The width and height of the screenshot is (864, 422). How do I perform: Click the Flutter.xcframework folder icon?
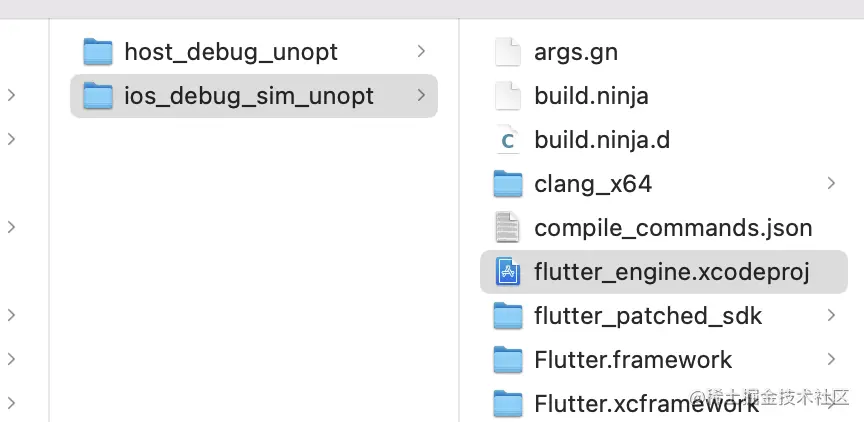point(508,404)
